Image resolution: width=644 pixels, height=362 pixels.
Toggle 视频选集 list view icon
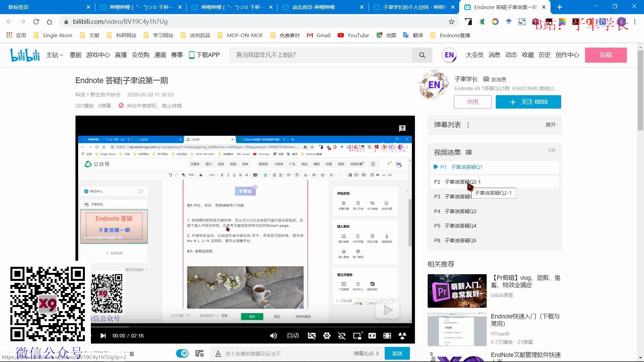(x=469, y=152)
